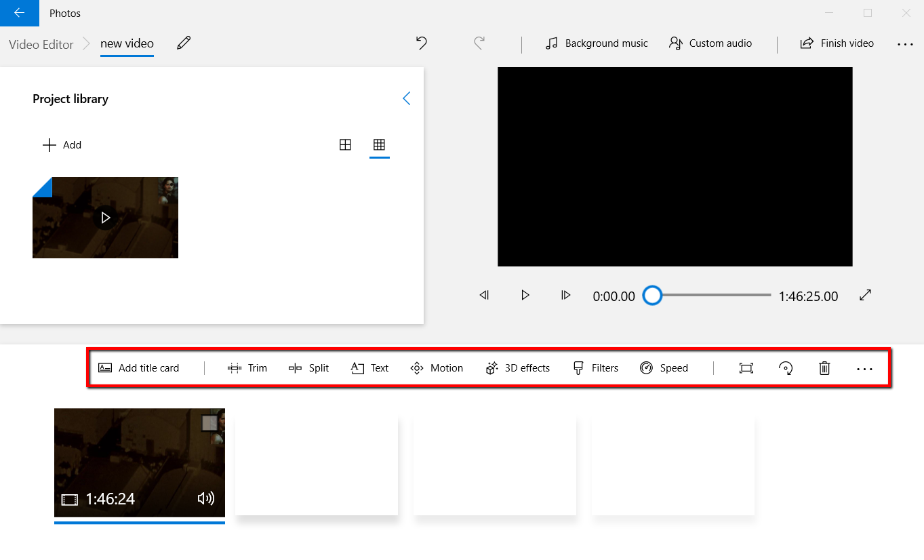Viewport: 924px width, 560px height.
Task: Select the Split tool
Action: (308, 367)
